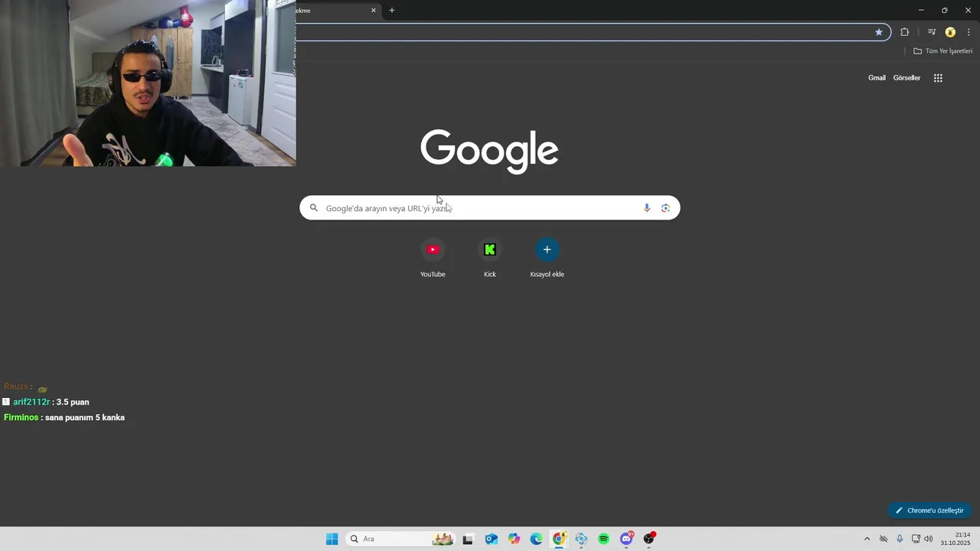Open the Tüm Yer İşaretleri bookmarks folder
980x551 pixels.
[x=943, y=51]
